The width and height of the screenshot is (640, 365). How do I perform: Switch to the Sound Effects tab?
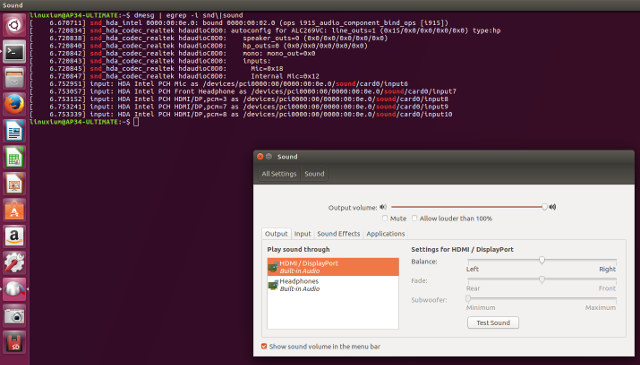pyautogui.click(x=338, y=234)
